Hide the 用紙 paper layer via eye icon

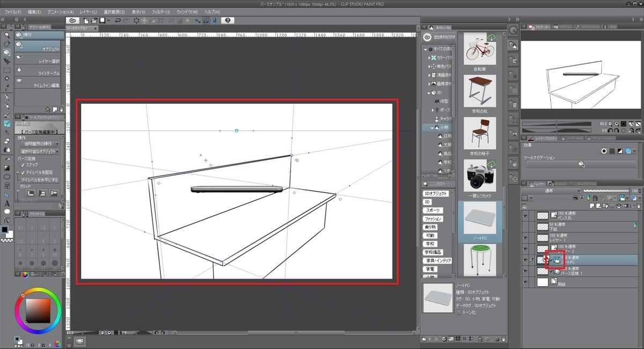(525, 283)
